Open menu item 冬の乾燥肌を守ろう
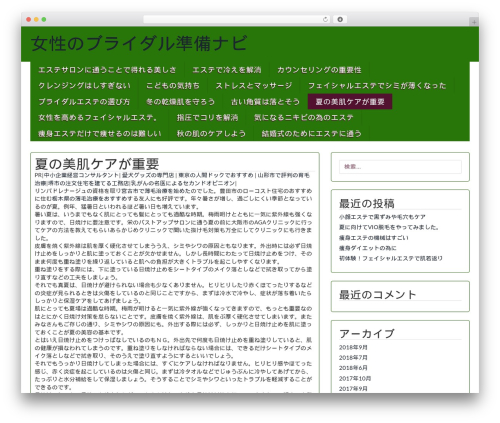This screenshot has height=423, width=500. click(x=180, y=102)
